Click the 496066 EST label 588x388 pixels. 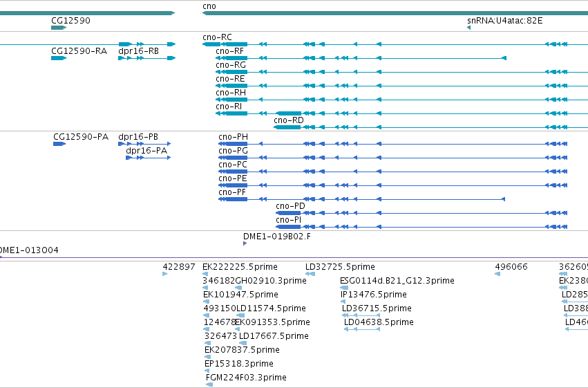point(511,267)
